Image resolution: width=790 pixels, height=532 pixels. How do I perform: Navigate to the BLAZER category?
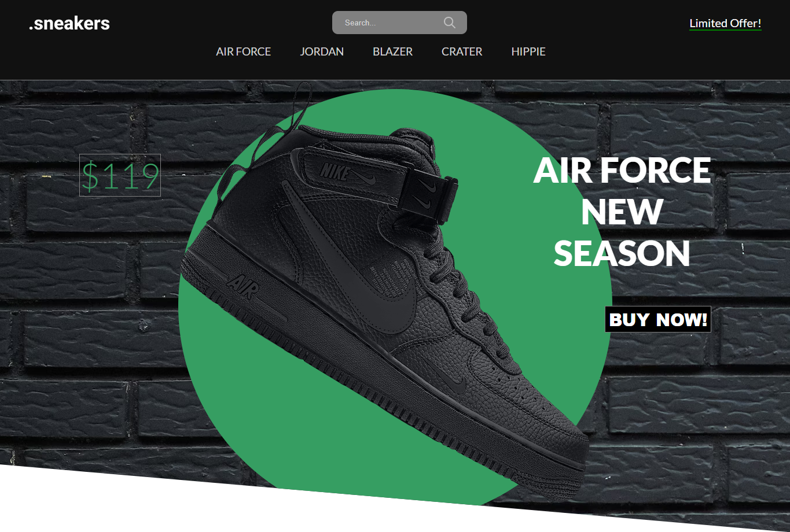(x=392, y=51)
